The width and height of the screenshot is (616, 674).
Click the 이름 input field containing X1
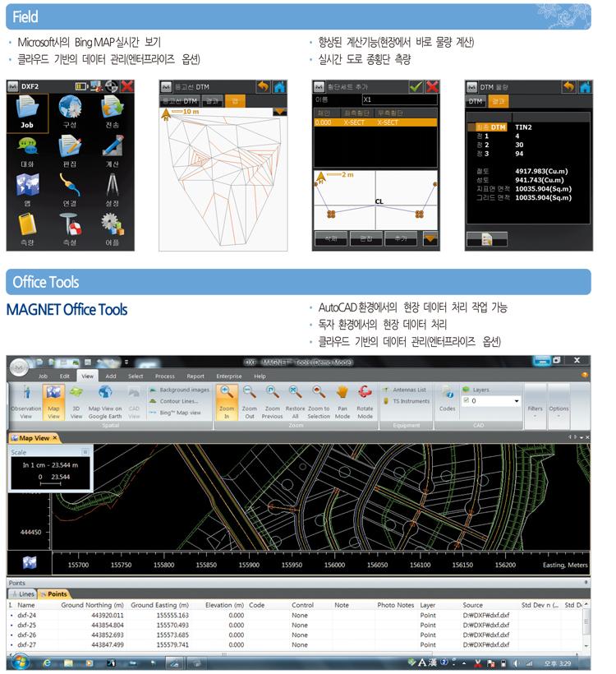coord(399,99)
